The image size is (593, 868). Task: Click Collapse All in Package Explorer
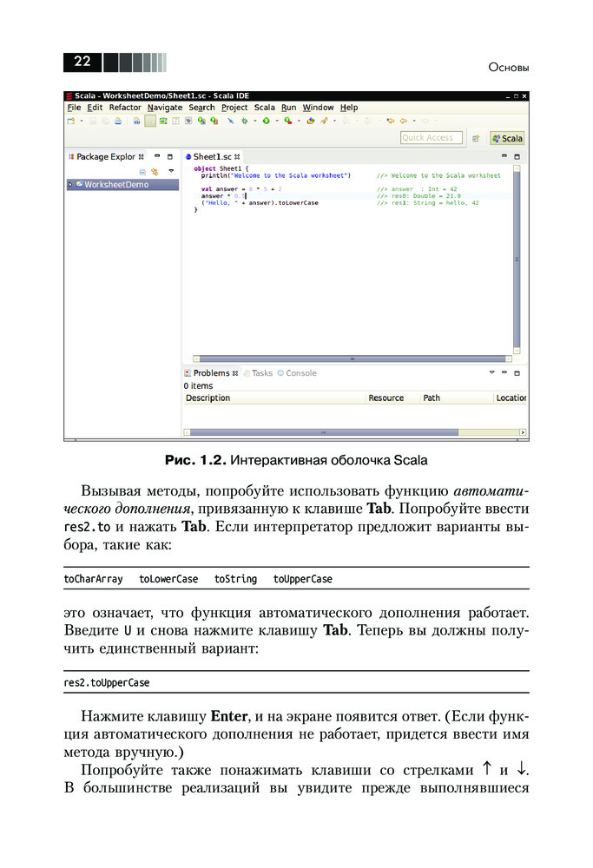142,172
